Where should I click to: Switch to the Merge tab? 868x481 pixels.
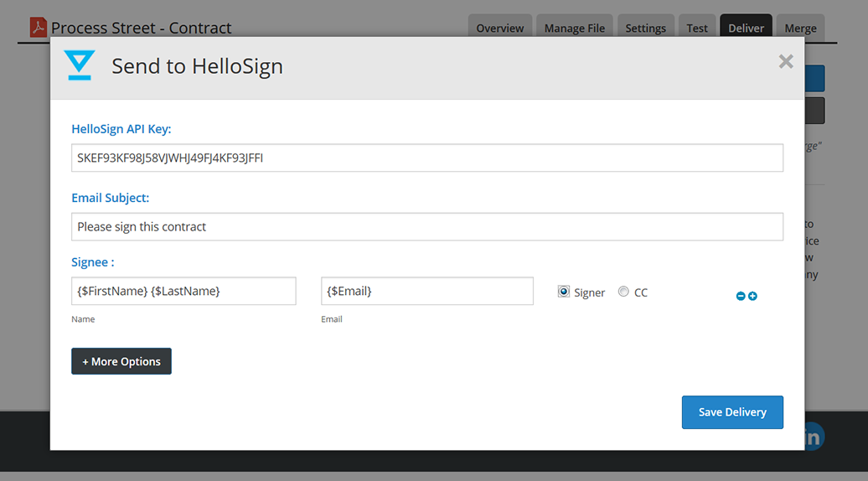pos(800,28)
